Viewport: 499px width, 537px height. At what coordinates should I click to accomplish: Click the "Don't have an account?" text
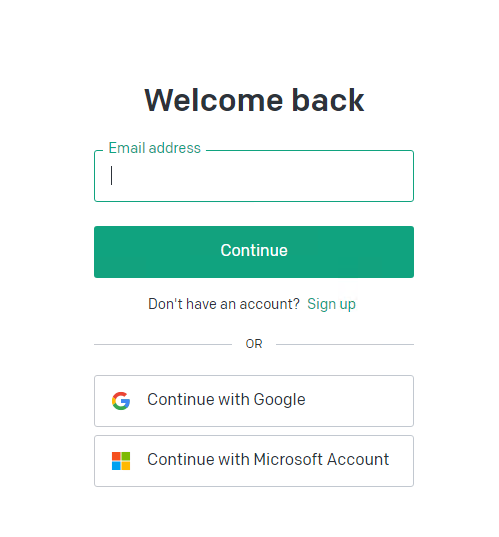coord(224,304)
